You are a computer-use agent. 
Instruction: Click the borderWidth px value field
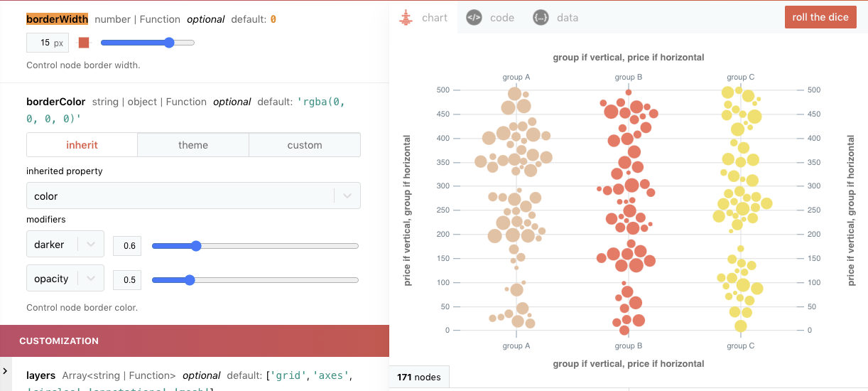pyautogui.click(x=48, y=43)
